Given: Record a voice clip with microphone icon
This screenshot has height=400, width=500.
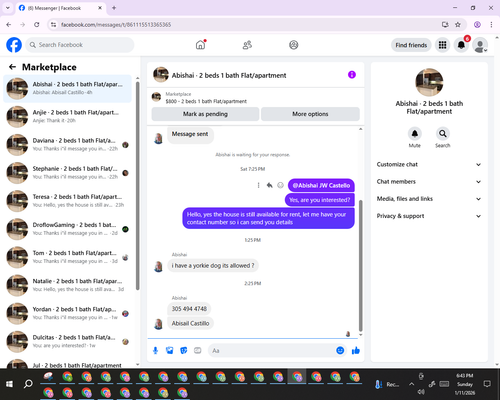Looking at the screenshot, I should [x=155, y=350].
